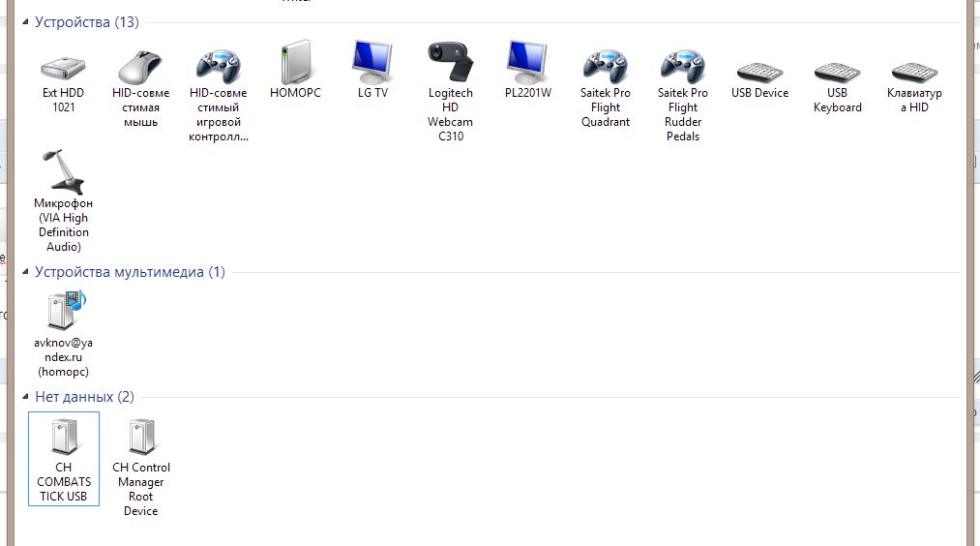The width and height of the screenshot is (980, 546).
Task: Select the HOMOPC computer icon
Action: [x=295, y=63]
